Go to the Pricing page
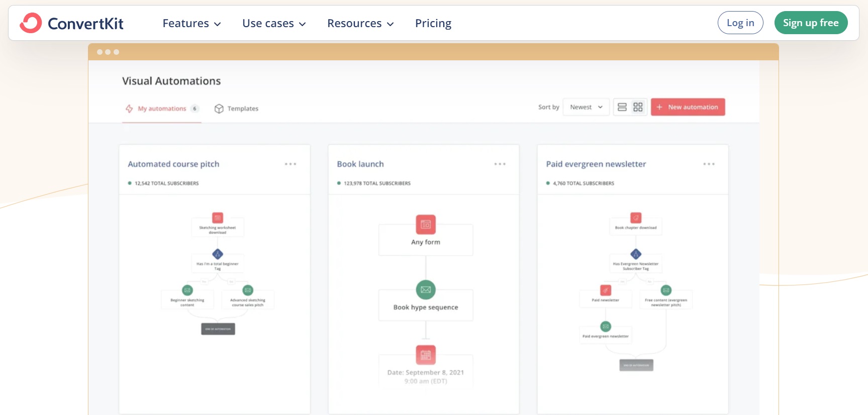The height and width of the screenshot is (415, 868). click(433, 24)
